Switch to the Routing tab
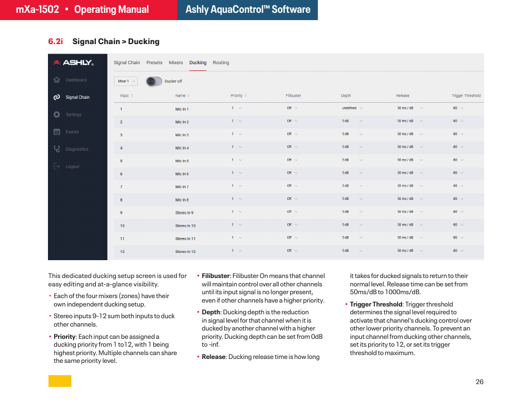532x412 pixels. [x=221, y=63]
